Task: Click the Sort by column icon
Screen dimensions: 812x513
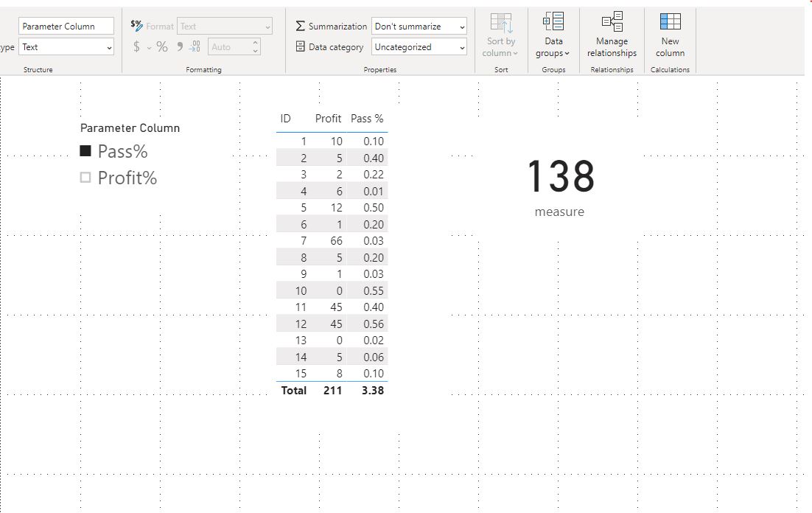Action: 501,23
